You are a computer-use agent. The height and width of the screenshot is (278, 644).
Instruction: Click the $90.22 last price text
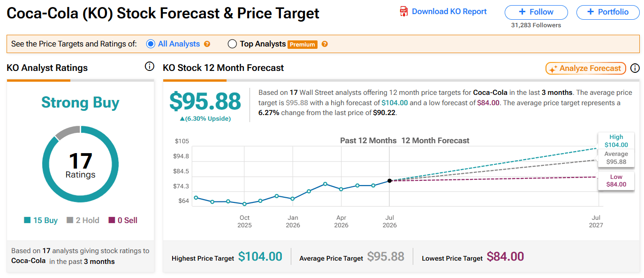pos(385,112)
